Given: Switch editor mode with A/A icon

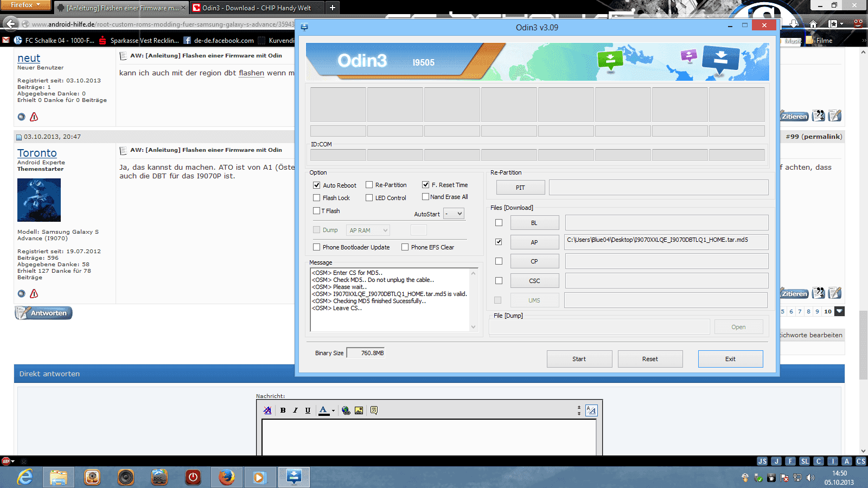Looking at the screenshot, I should (x=591, y=410).
